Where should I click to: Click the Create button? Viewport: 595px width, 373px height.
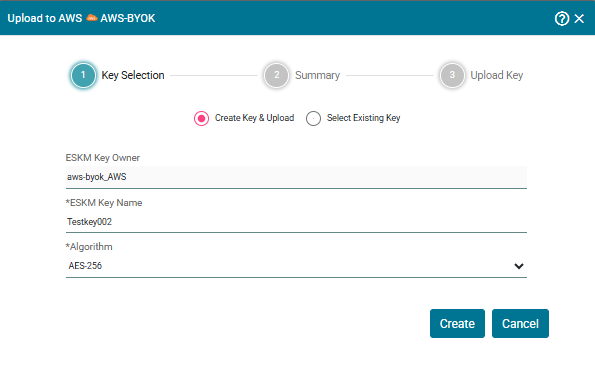click(457, 323)
